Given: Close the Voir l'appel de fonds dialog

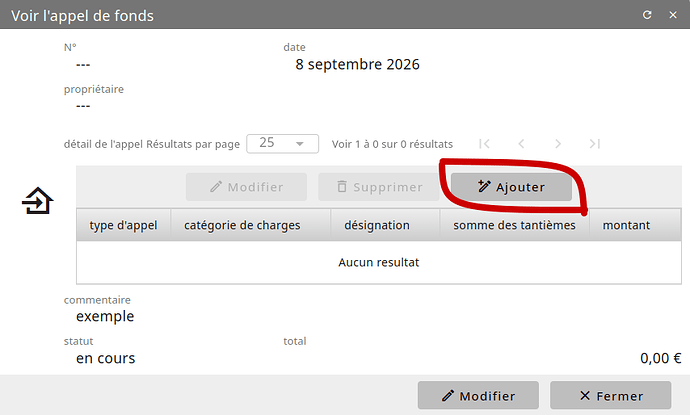Looking at the screenshot, I should [x=673, y=15].
